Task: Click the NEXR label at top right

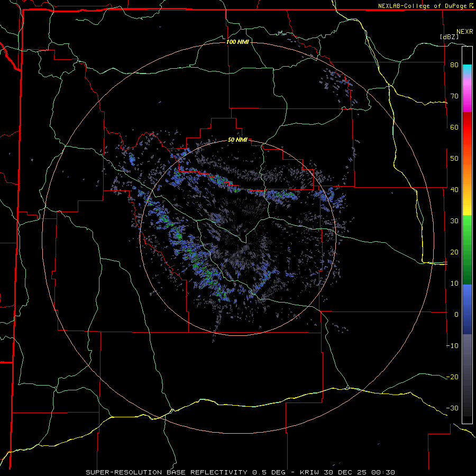Action: click(x=465, y=31)
